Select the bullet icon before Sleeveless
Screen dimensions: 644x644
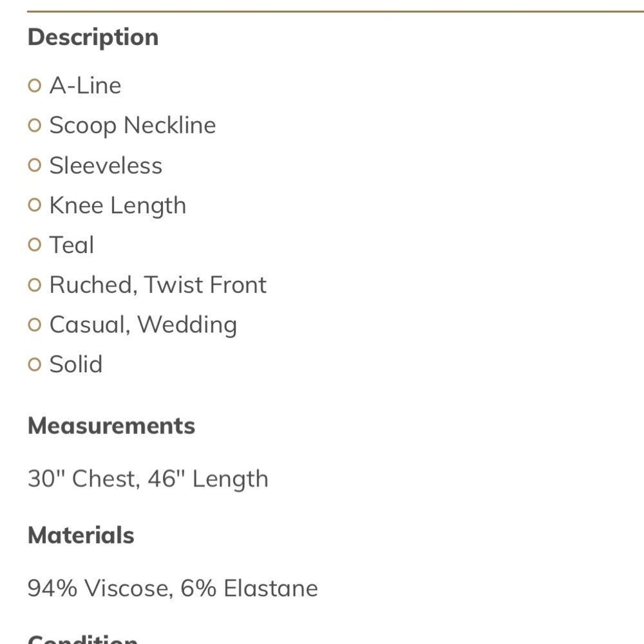click(x=35, y=166)
